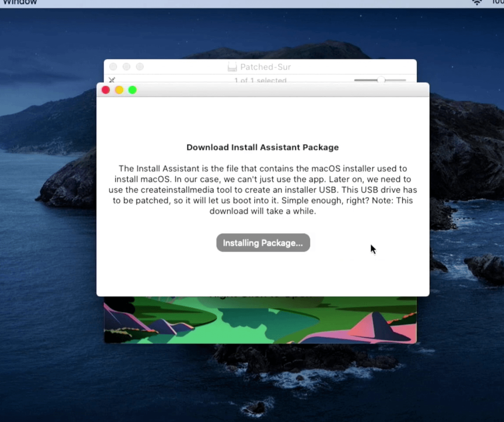Adjust the icon size slider in the Patched-Sur window

point(380,80)
